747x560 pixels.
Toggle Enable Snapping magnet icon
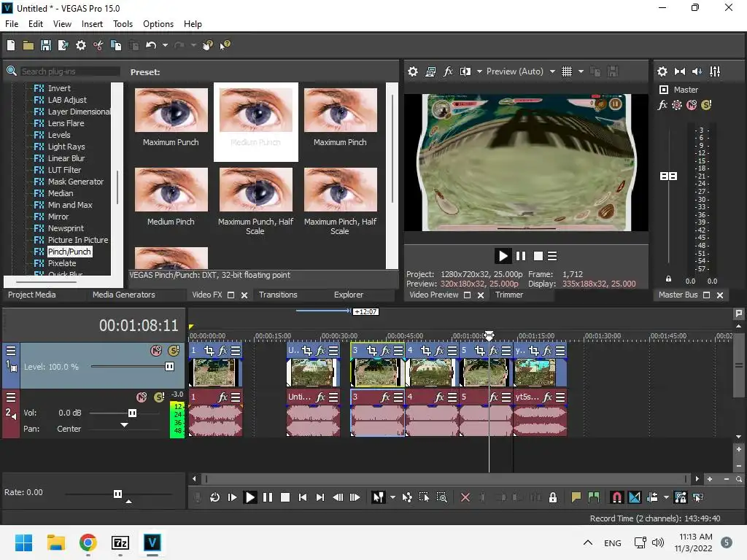pyautogui.click(x=616, y=497)
